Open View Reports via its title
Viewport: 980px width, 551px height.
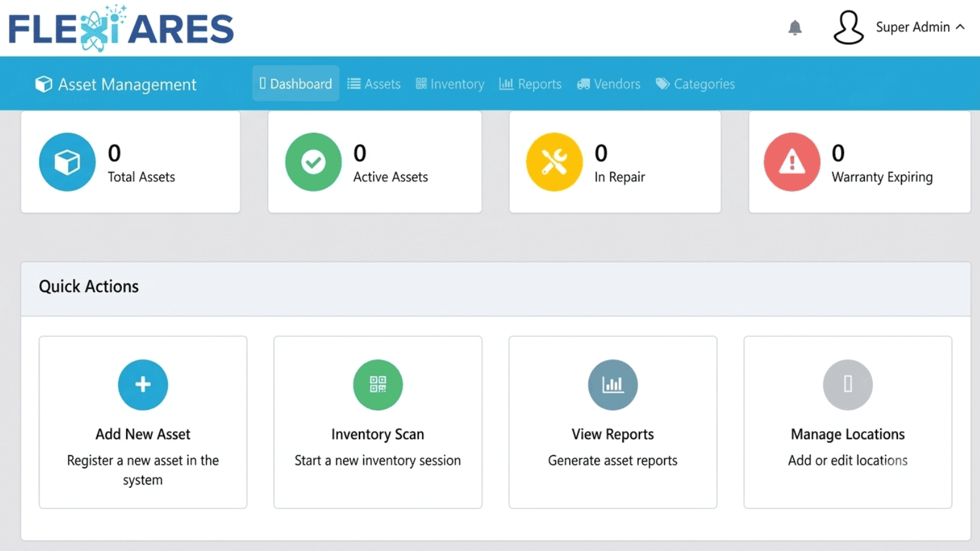pos(613,434)
